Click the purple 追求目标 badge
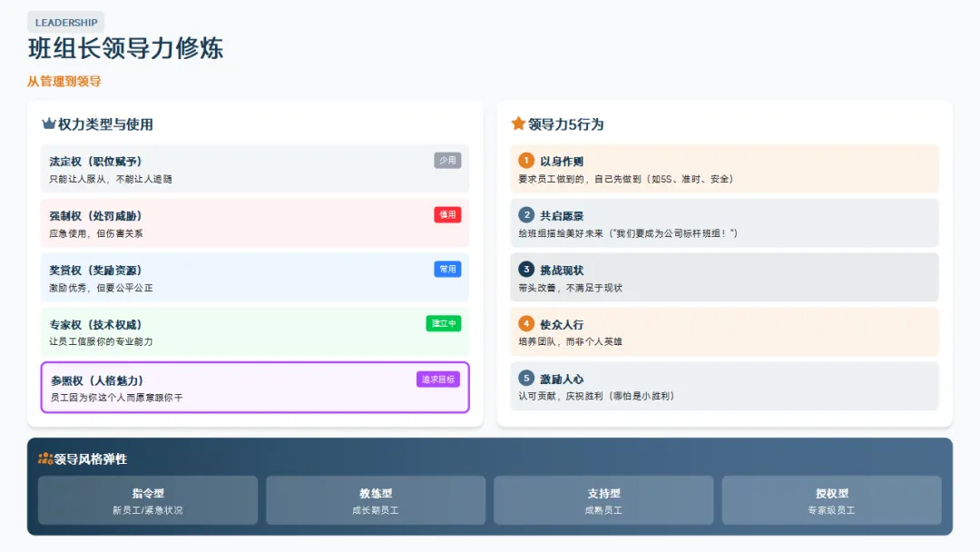This screenshot has height=552, width=980. (x=437, y=379)
